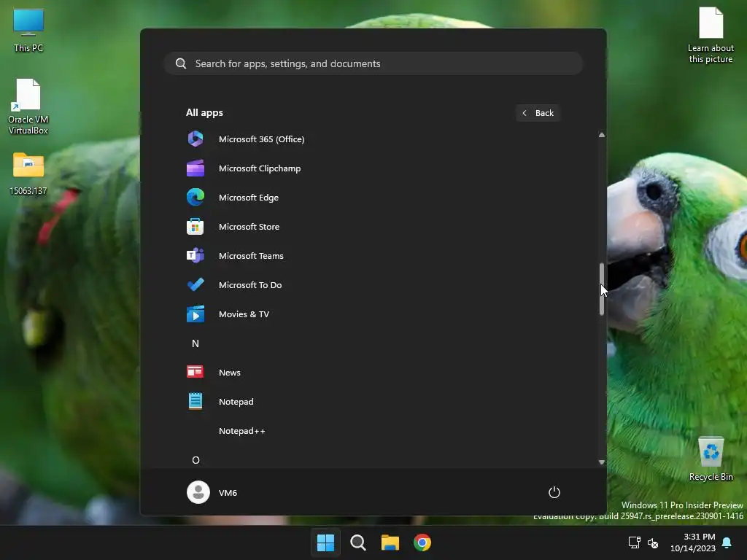Click the All apps list scrollbar thumb
The height and width of the screenshot is (560, 747).
click(602, 289)
